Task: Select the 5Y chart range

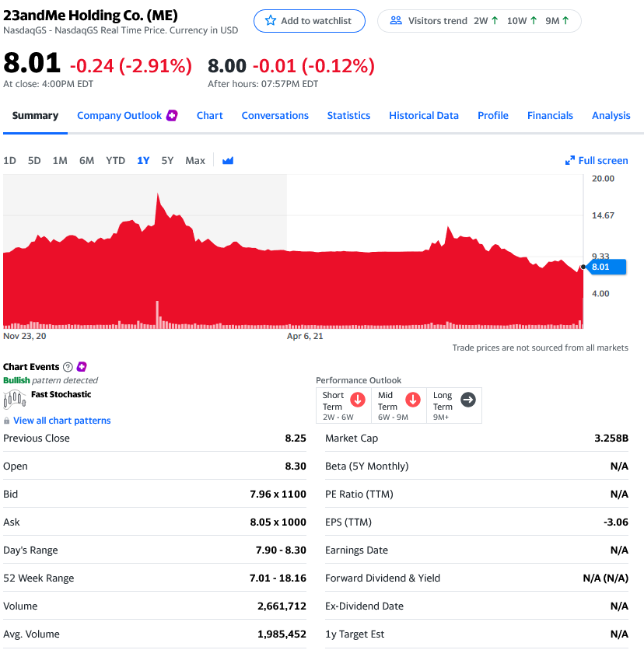Action: pos(167,160)
